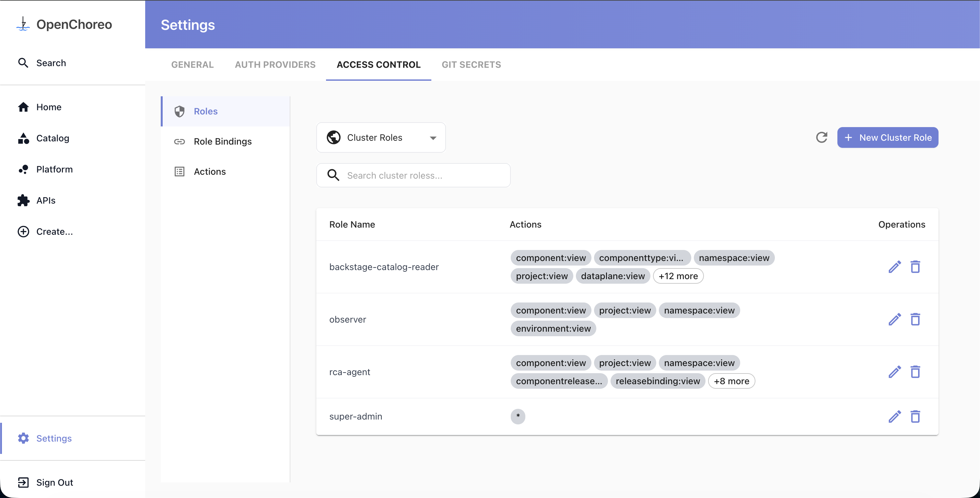This screenshot has width=980, height=498.
Task: Open the Actions section
Action: click(x=210, y=172)
